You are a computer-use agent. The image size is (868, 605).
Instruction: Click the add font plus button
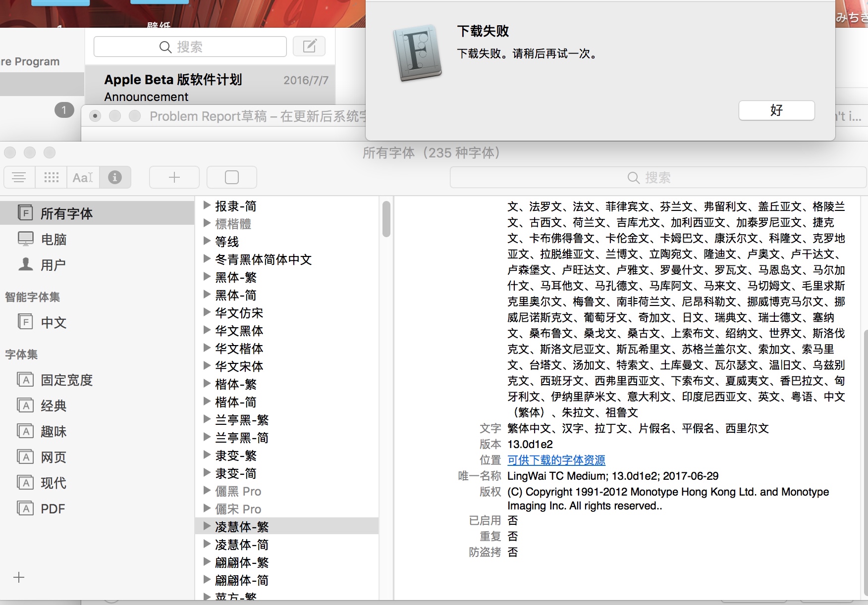(x=174, y=177)
